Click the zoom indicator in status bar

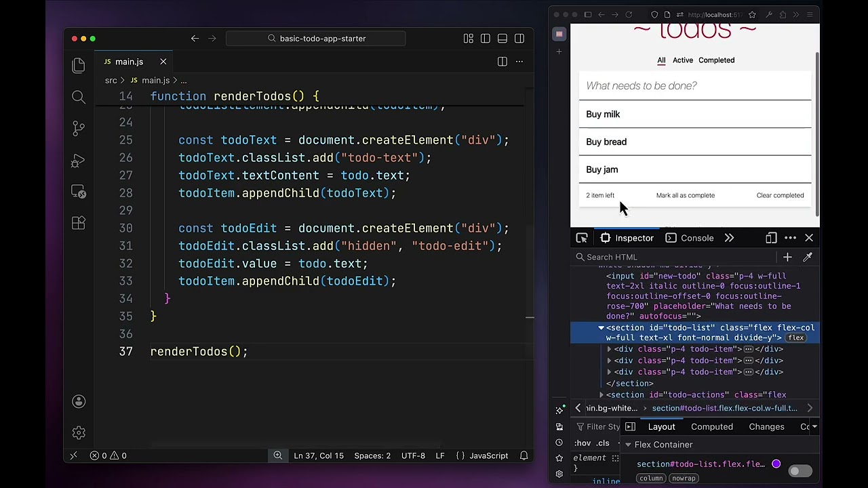click(277, 455)
